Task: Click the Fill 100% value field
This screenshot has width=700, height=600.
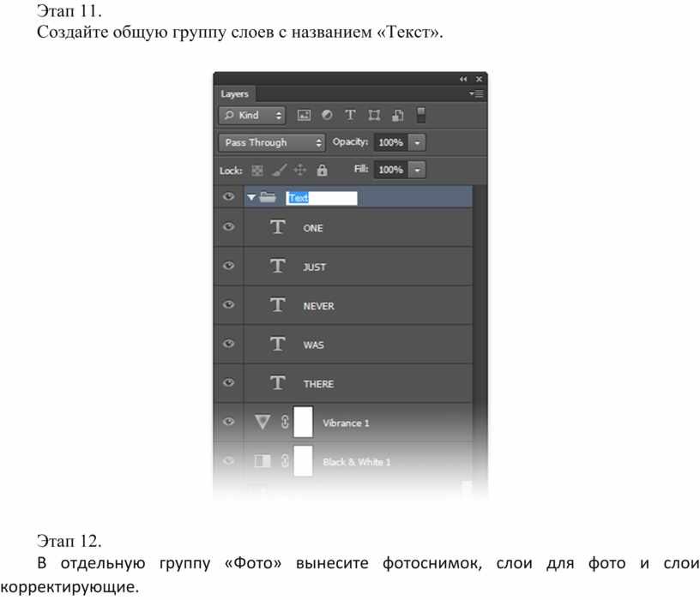Action: pyautogui.click(x=391, y=170)
